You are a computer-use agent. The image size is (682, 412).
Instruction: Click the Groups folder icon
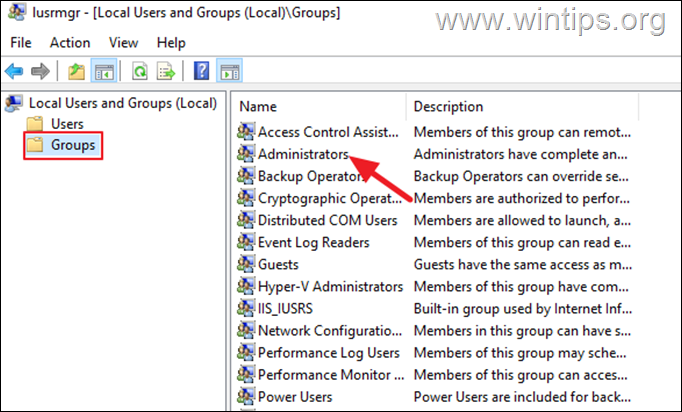(35, 144)
